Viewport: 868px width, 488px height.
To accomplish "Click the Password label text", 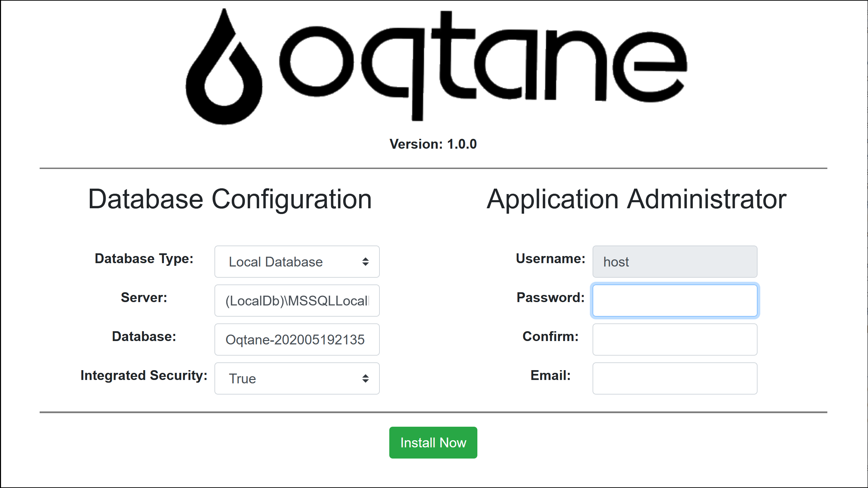I will click(x=551, y=298).
